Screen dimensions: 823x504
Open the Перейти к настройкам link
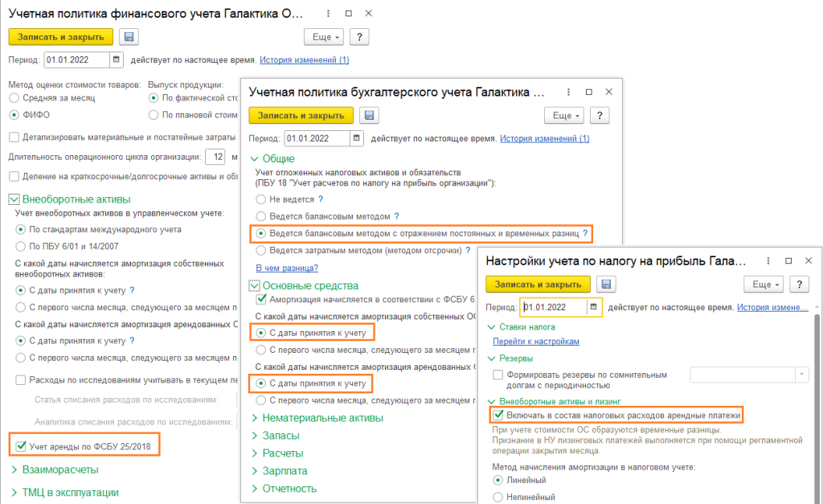click(540, 342)
